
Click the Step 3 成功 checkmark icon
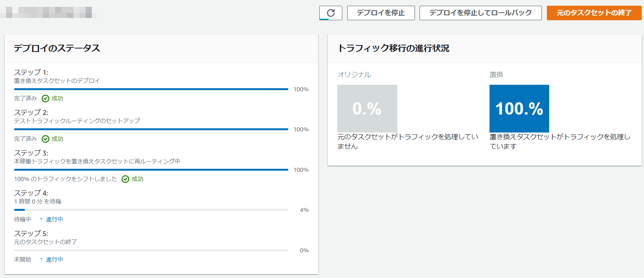click(125, 179)
